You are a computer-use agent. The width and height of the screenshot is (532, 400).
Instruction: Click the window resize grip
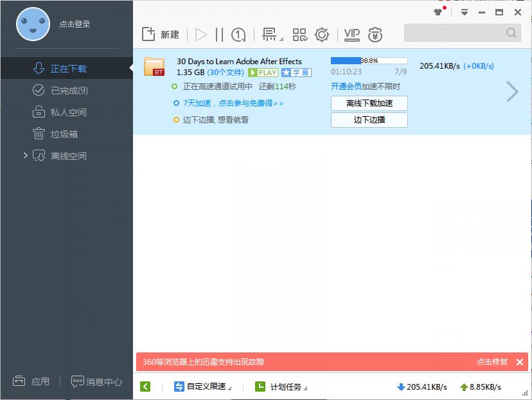click(x=525, y=393)
